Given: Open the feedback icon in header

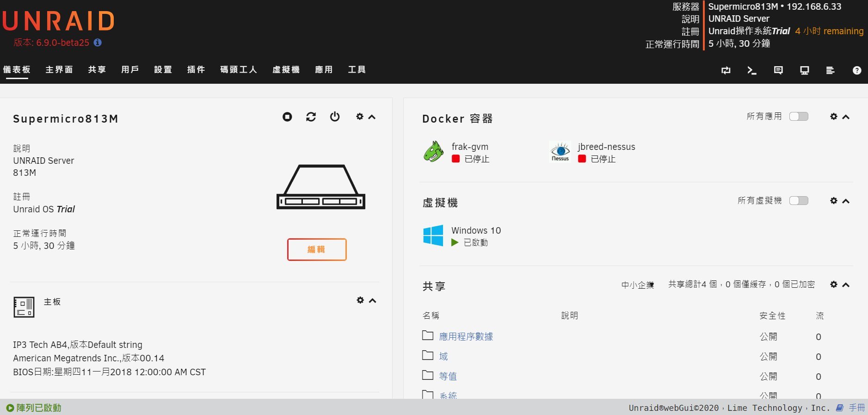Looking at the screenshot, I should point(778,70).
